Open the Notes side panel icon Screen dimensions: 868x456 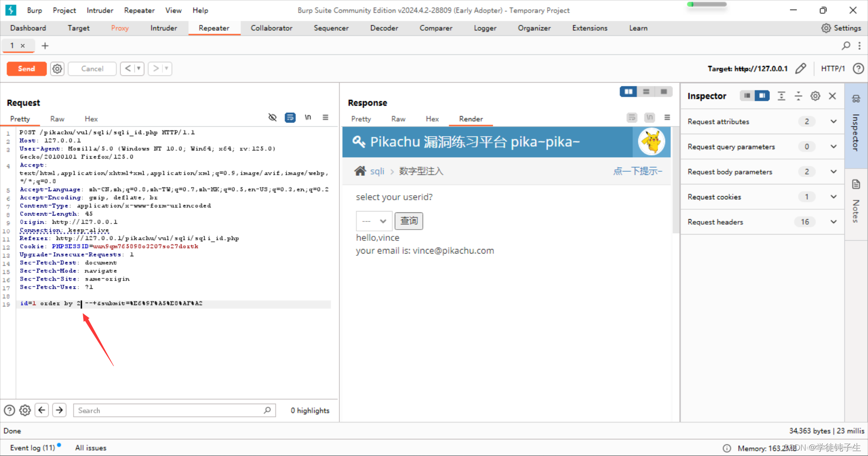856,184
